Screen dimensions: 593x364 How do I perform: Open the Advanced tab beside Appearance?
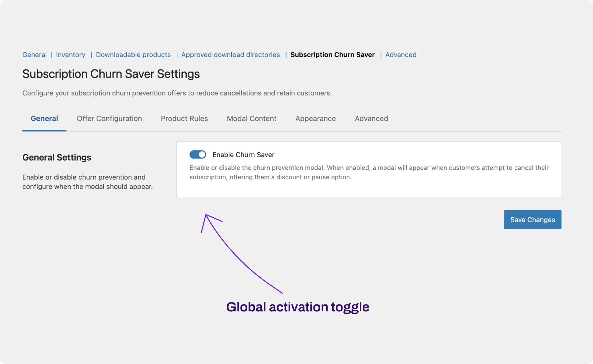tap(371, 118)
